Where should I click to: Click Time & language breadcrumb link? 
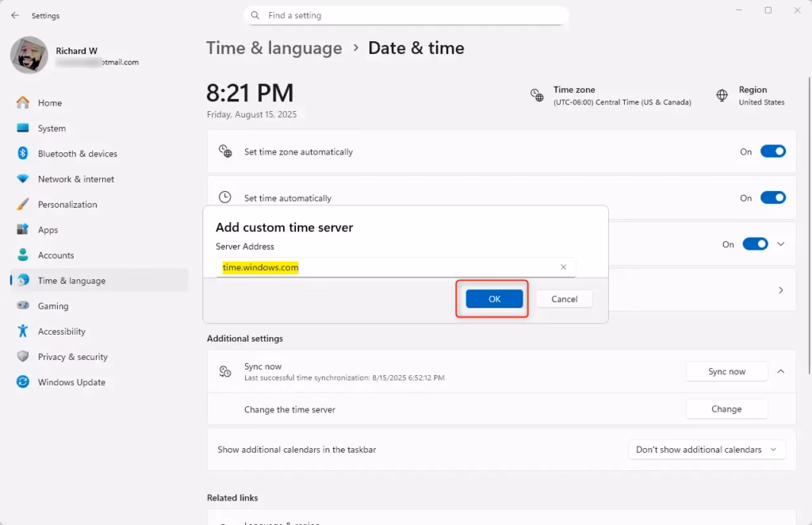pos(274,48)
